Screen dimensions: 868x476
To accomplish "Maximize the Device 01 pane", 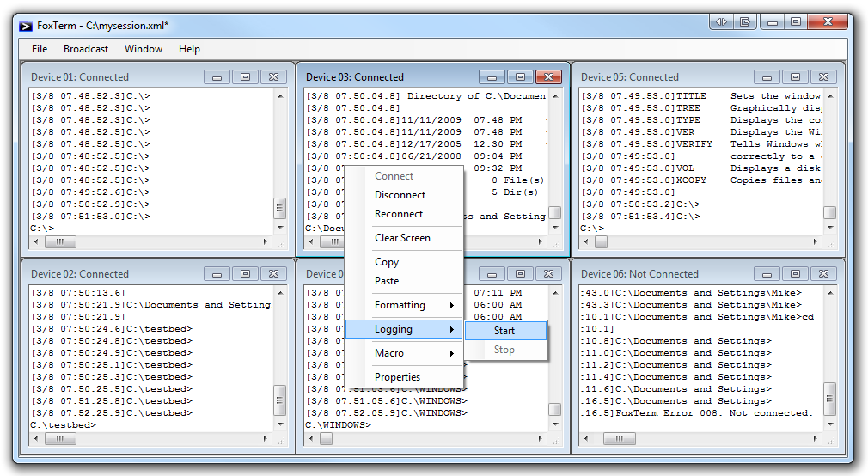I will (x=245, y=77).
